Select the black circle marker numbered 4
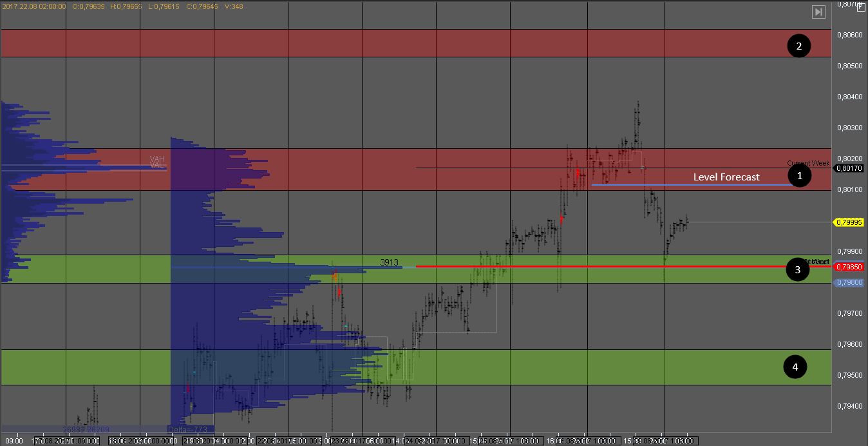This screenshot has width=868, height=446. tap(795, 367)
